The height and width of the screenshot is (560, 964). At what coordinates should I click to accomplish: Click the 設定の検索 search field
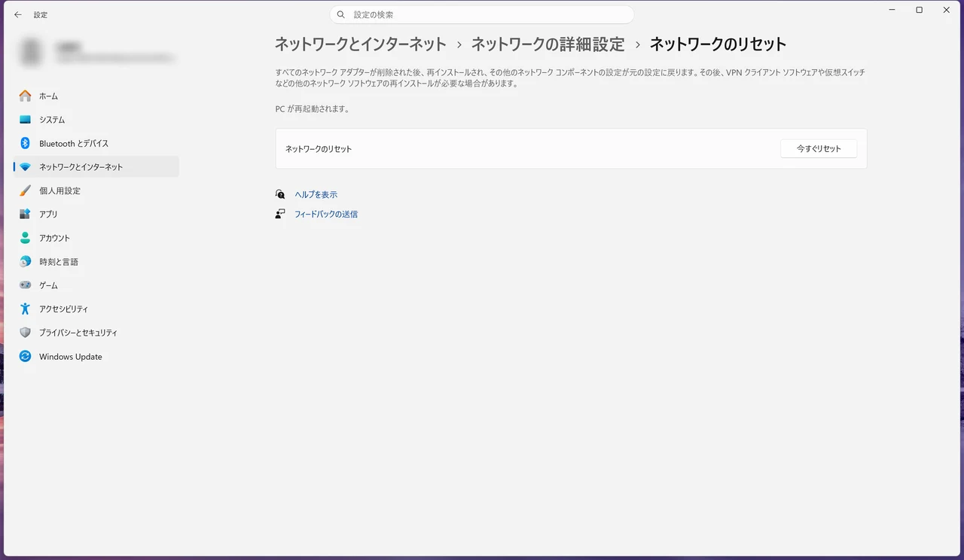[x=482, y=14]
